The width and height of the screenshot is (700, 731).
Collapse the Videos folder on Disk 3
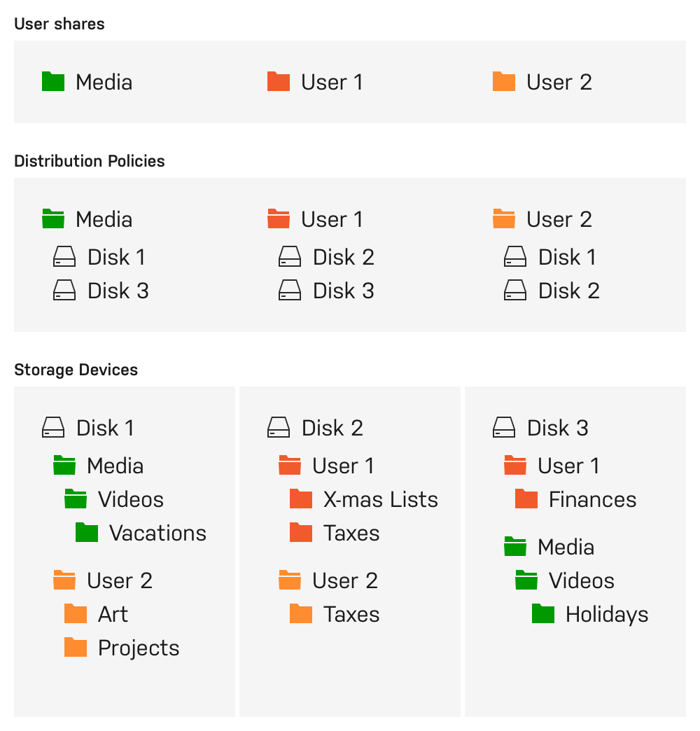pos(526,580)
